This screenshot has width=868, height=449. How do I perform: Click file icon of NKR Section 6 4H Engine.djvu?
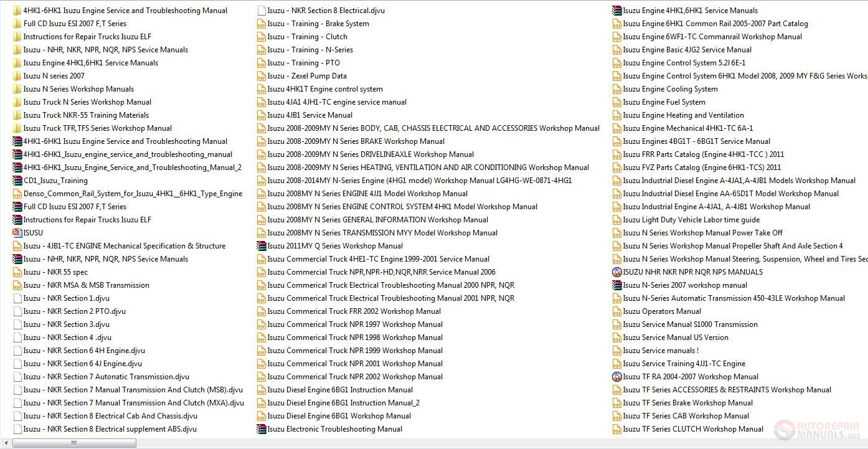17,351
